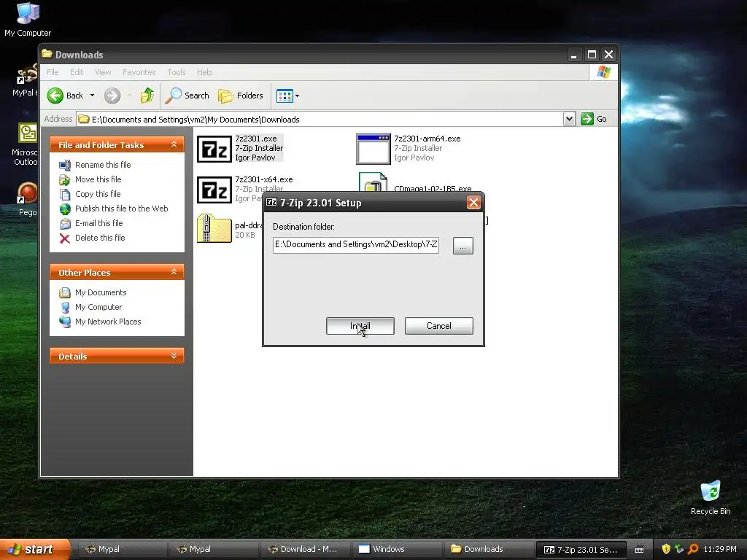
Task: Select the 7z2301-x64.exe file icon
Action: tap(214, 190)
